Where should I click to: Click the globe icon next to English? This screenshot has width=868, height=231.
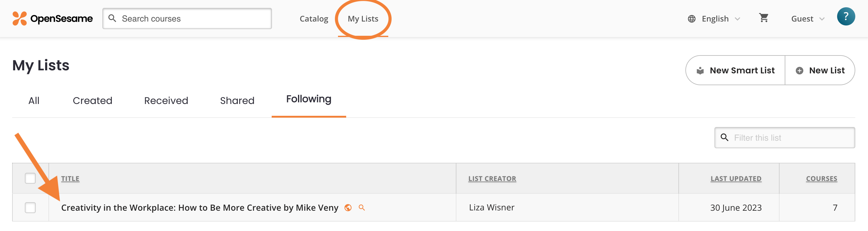[x=692, y=18]
